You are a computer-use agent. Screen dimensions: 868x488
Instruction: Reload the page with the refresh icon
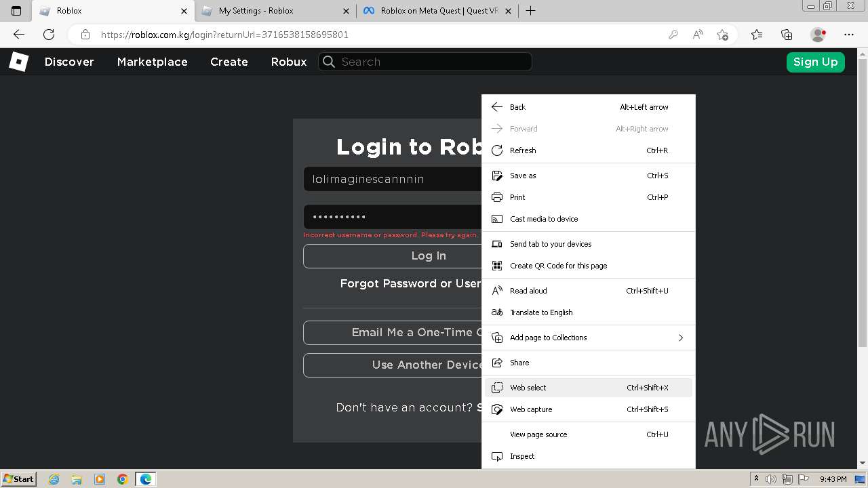tap(49, 35)
